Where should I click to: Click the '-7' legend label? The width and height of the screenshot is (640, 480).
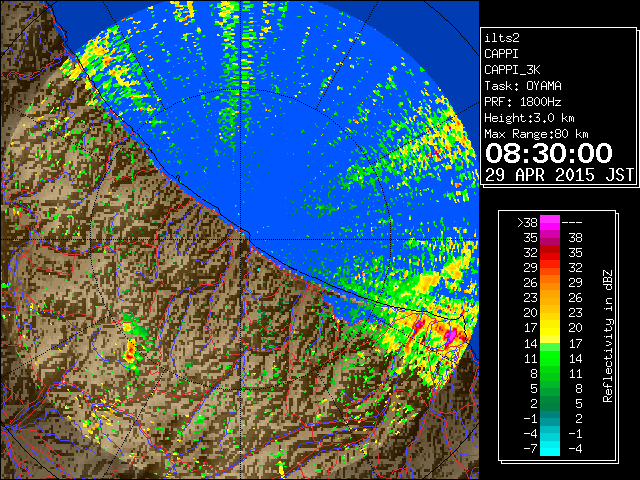(x=530, y=449)
